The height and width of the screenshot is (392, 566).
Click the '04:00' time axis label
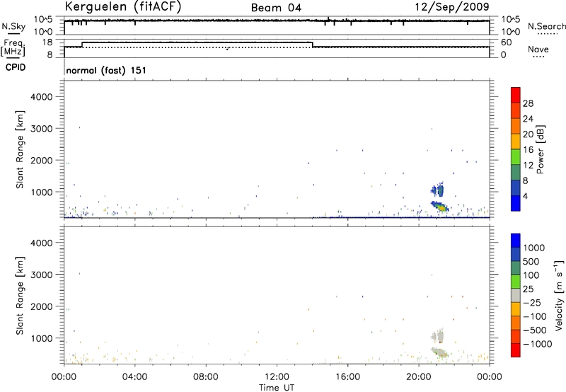134,377
